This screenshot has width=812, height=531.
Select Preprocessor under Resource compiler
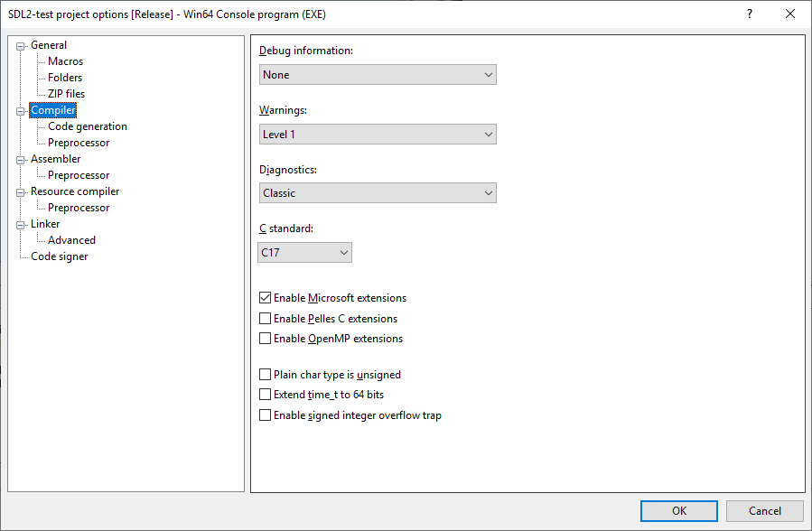point(79,208)
